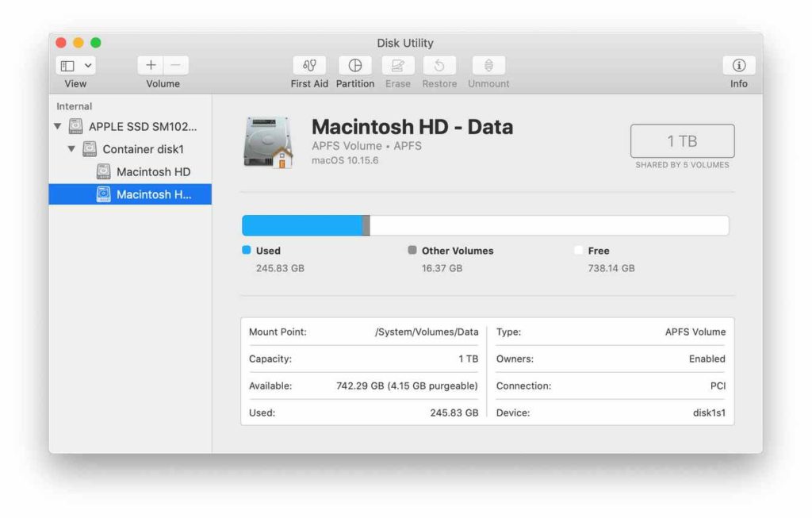Click the Disk Utility window title
Viewport: 812px width, 518px height.
click(405, 43)
